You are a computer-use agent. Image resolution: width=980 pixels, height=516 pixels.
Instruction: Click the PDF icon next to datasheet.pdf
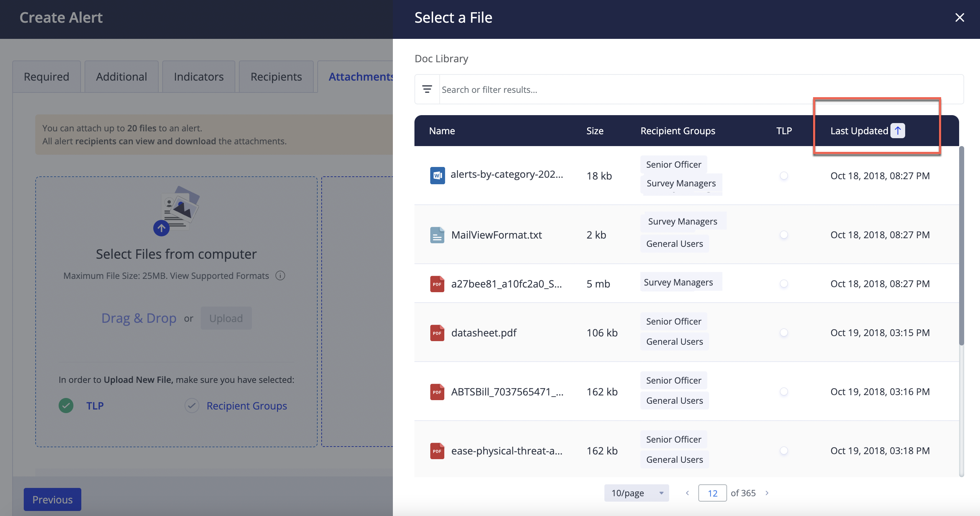[437, 332]
